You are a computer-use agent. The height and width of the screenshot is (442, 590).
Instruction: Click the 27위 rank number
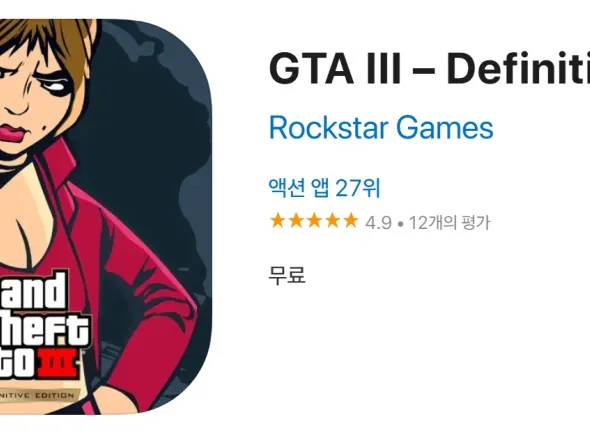(x=358, y=187)
